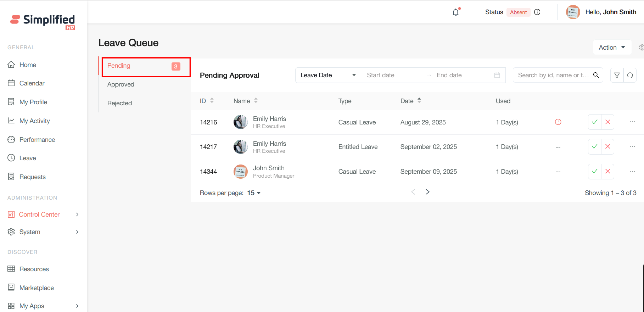Image resolution: width=644 pixels, height=312 pixels.
Task: Approve leave request 14216 with checkmark
Action: [594, 122]
